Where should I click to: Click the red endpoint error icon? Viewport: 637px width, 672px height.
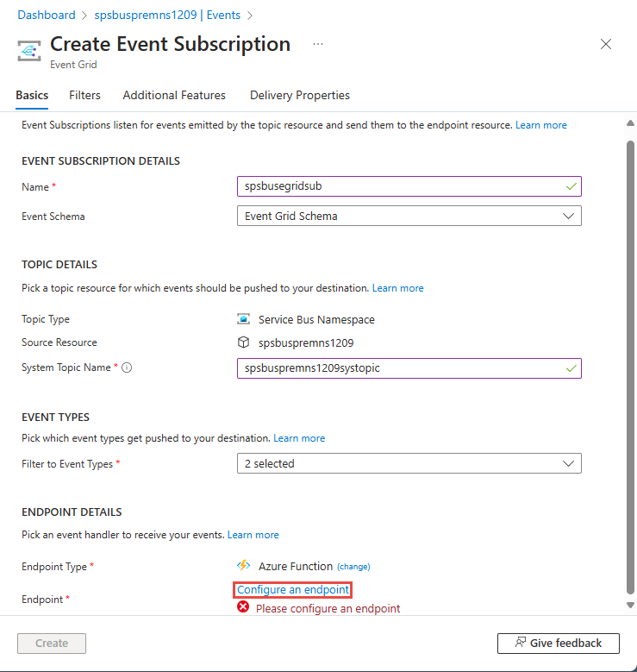(x=243, y=607)
